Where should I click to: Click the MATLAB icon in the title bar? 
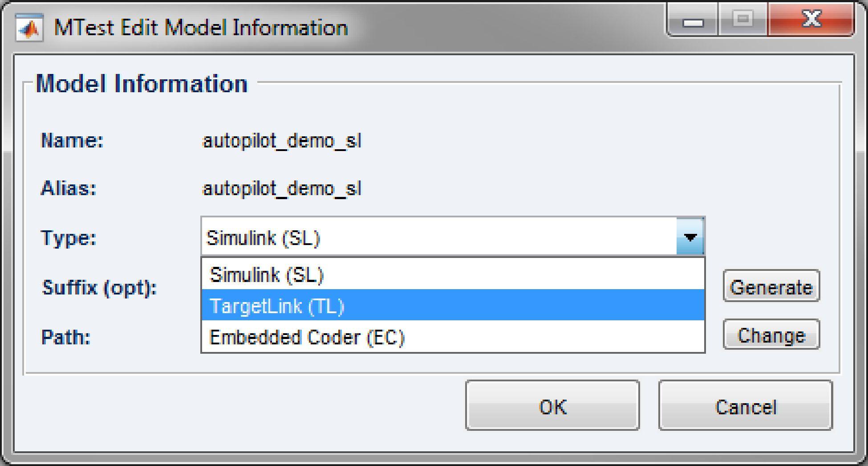[29, 26]
